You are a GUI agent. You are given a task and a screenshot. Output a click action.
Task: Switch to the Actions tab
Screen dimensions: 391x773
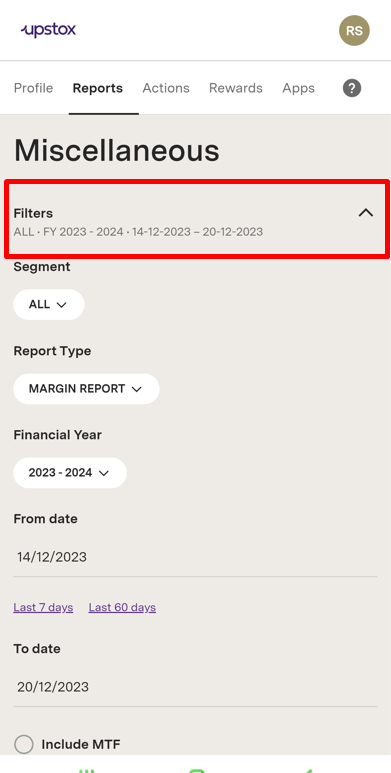tap(166, 88)
